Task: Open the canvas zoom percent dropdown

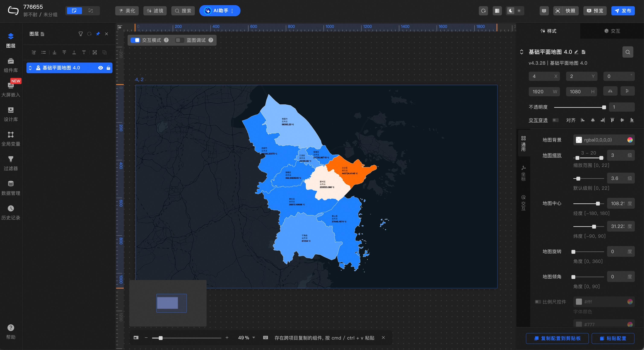Action: [x=254, y=338]
